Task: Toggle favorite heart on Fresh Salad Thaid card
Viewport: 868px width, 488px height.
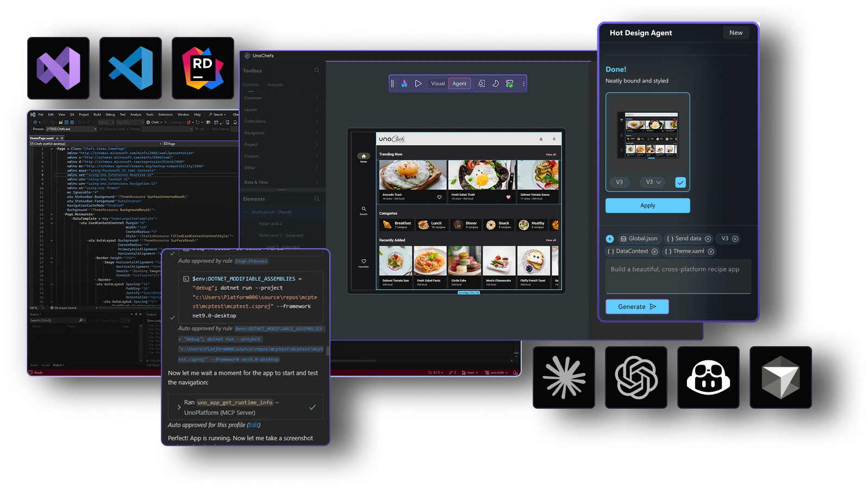Action: click(508, 197)
